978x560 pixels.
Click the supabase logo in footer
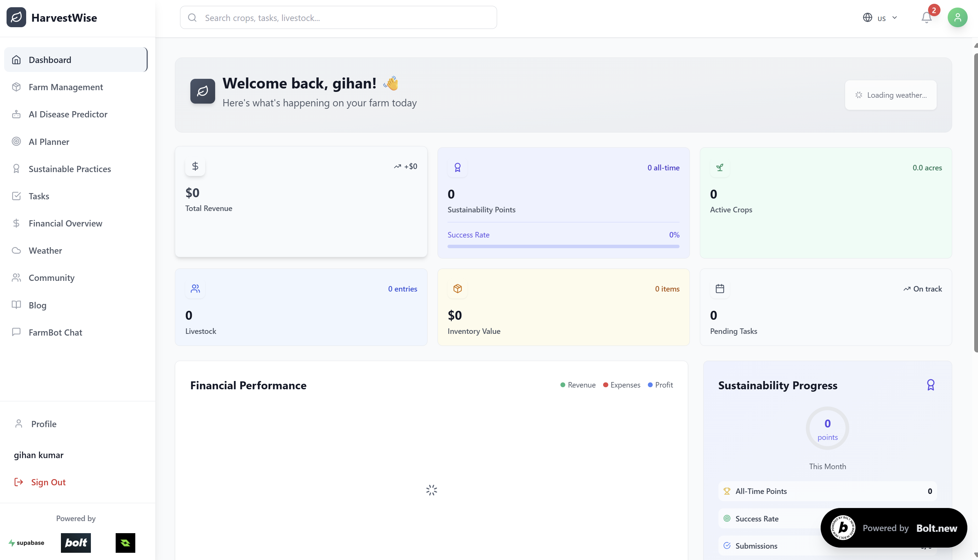click(27, 543)
